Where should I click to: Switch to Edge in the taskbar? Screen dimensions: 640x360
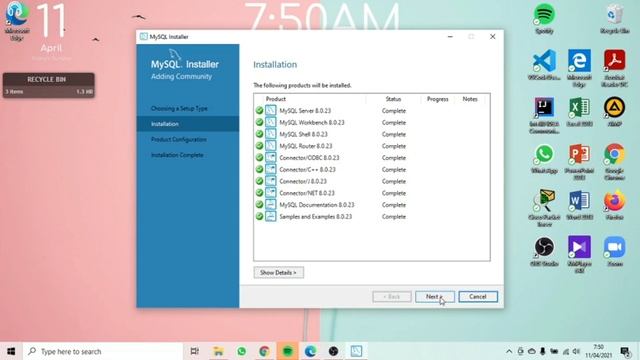pos(310,351)
